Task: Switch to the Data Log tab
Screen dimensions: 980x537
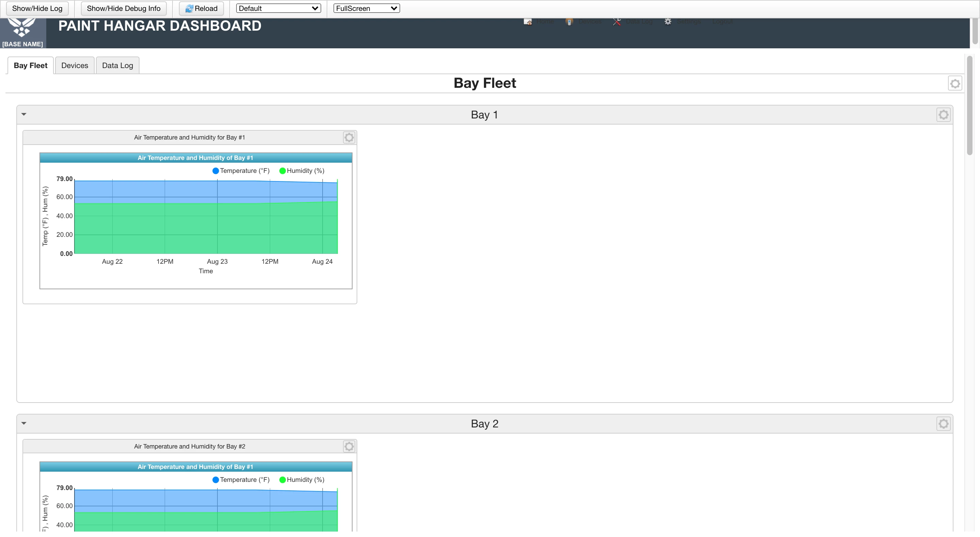Action: pyautogui.click(x=117, y=65)
